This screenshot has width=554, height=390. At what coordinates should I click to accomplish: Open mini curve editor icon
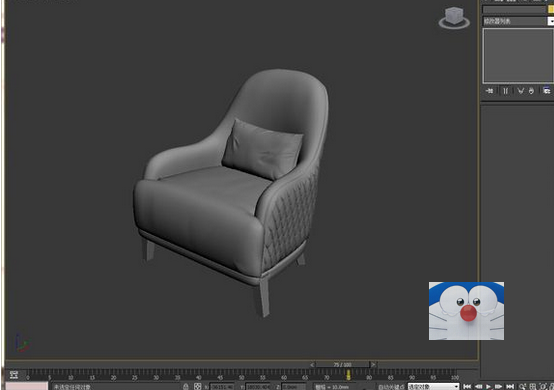tap(13, 375)
